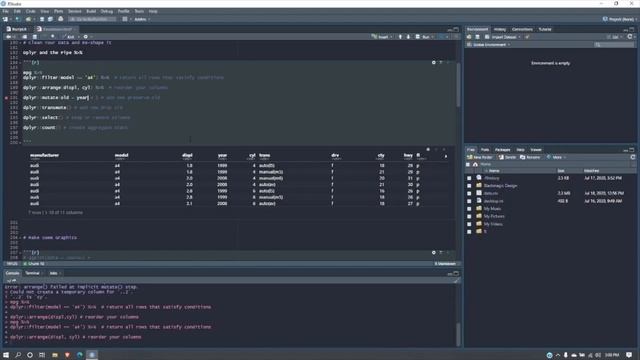
Task: Check the My Videos folder checkbox
Action: coord(469,224)
